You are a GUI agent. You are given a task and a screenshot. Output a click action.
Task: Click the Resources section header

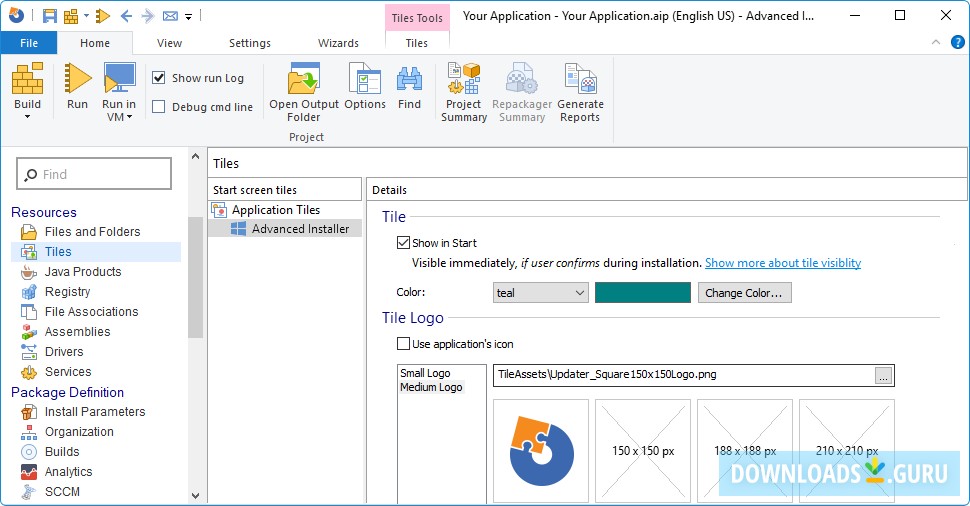(44, 212)
